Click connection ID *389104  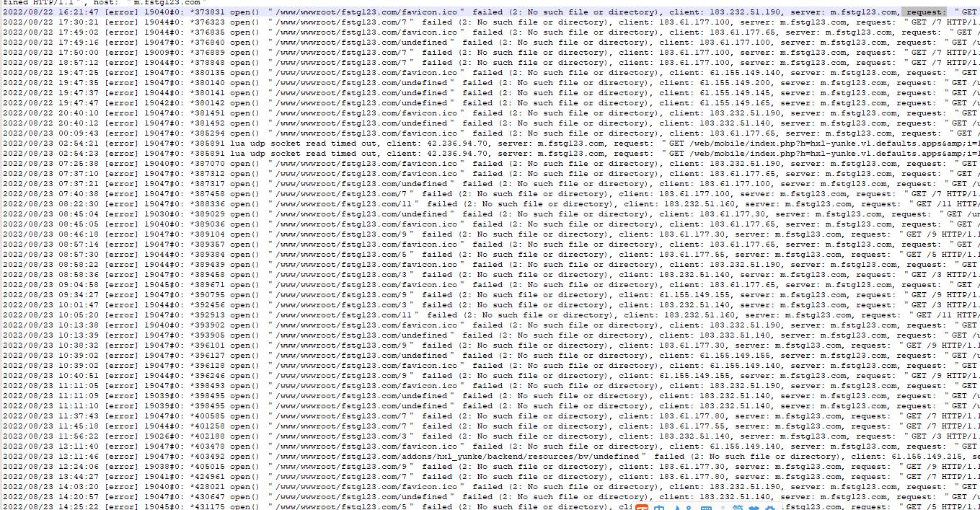coord(207,234)
